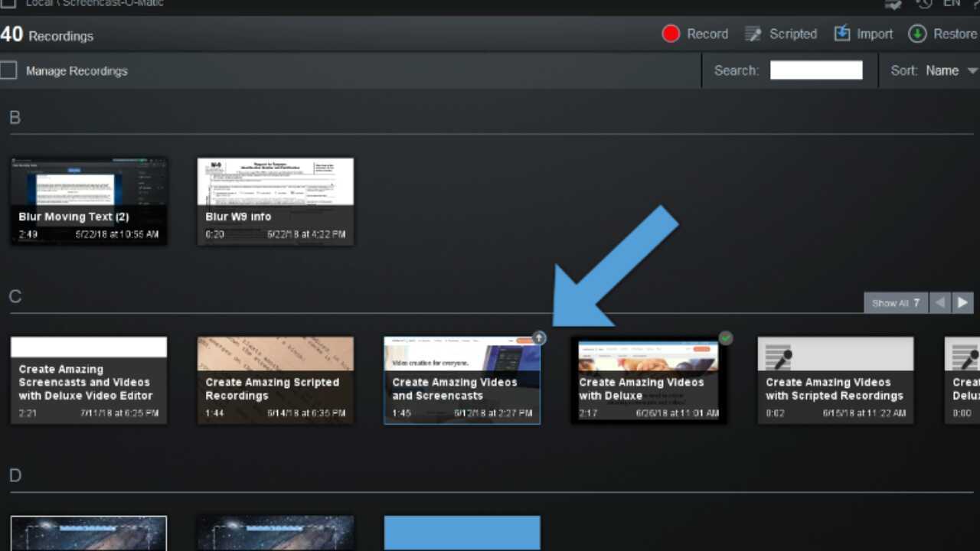Click section header letter D
The height and width of the screenshot is (551, 980).
(x=15, y=476)
